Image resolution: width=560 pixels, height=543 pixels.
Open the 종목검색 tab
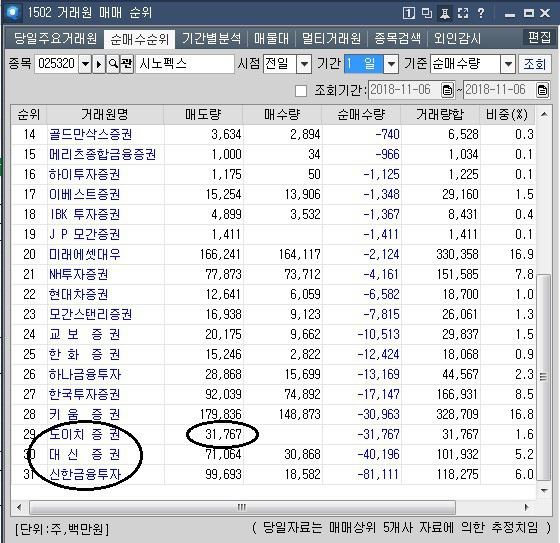tap(398, 38)
